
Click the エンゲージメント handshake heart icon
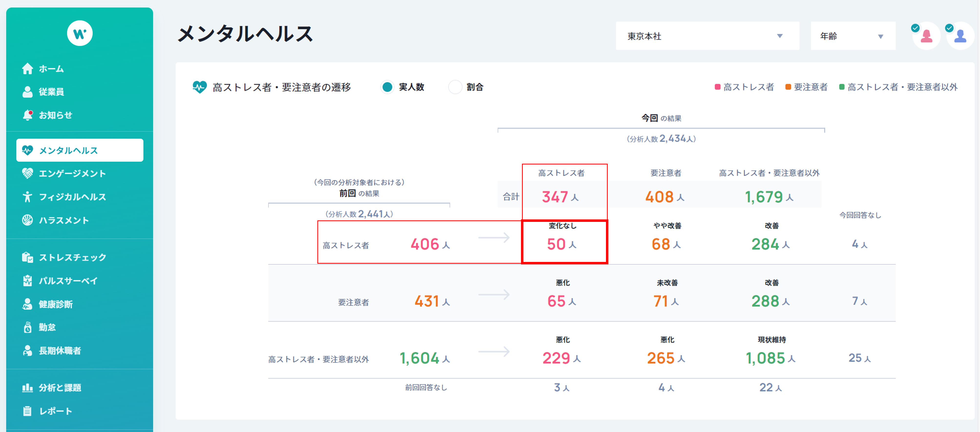click(x=27, y=173)
